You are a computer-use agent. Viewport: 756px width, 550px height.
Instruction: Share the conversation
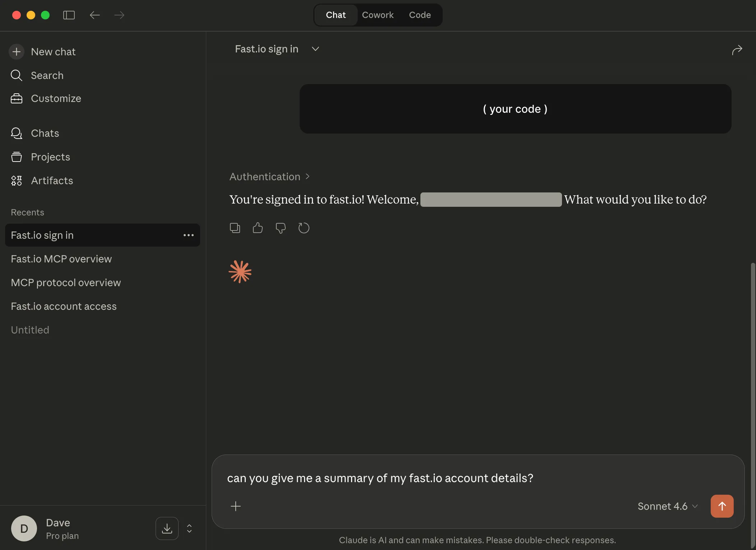(x=737, y=50)
